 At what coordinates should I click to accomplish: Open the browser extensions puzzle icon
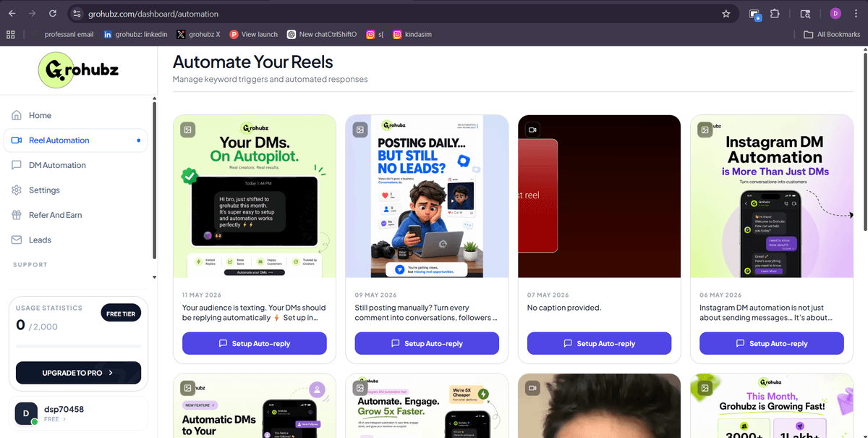tap(775, 13)
